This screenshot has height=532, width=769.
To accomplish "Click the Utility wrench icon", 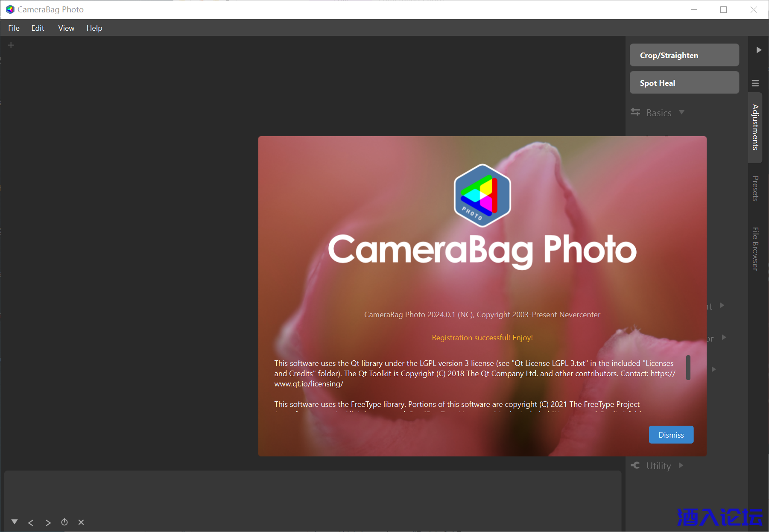I will [635, 465].
